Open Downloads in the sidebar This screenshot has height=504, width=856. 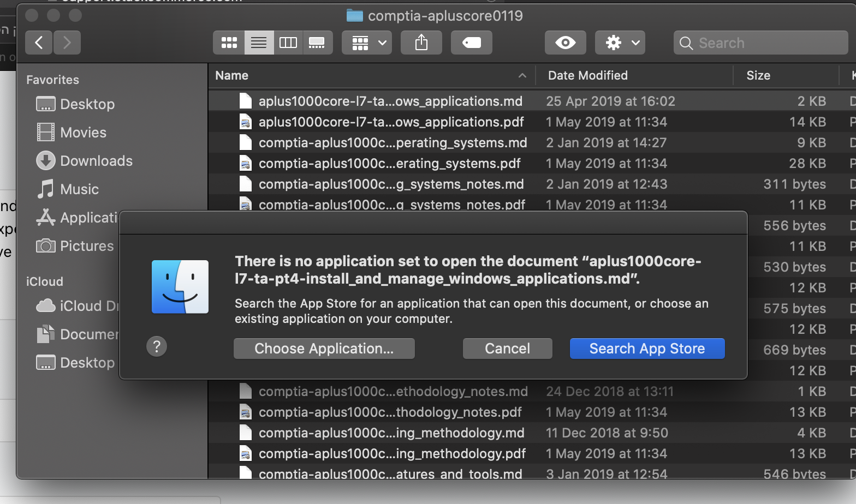[85, 160]
